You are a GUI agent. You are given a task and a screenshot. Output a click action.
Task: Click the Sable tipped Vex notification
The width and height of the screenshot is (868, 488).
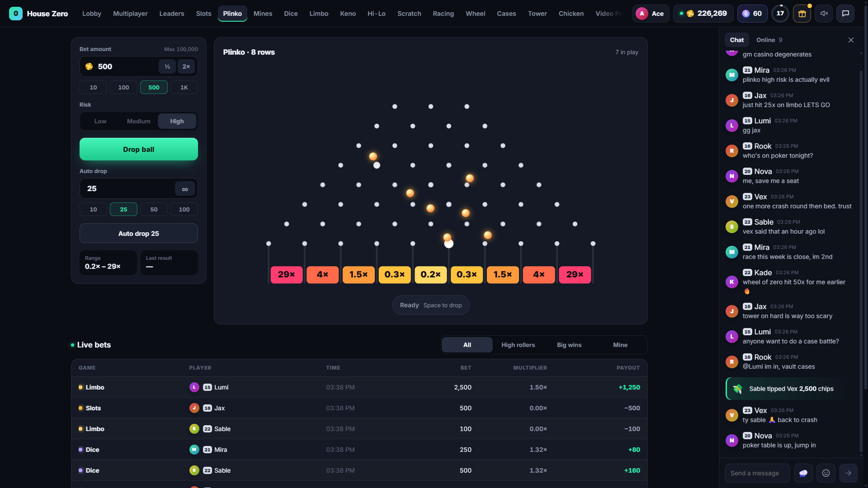(x=790, y=389)
